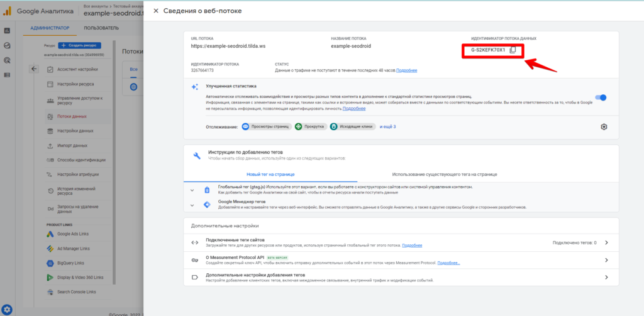Show the 'и ещё 3' tracked events
This screenshot has width=644, height=316.
[x=387, y=127]
